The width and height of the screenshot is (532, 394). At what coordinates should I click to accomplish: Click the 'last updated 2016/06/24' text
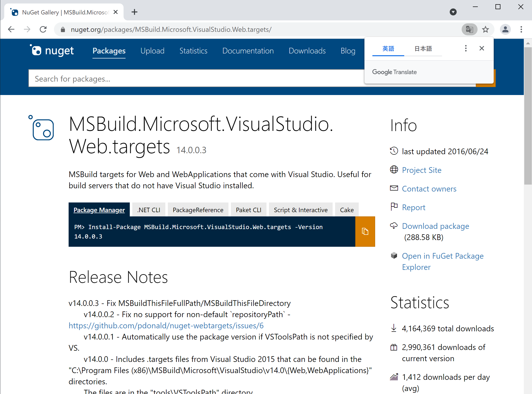coord(445,151)
